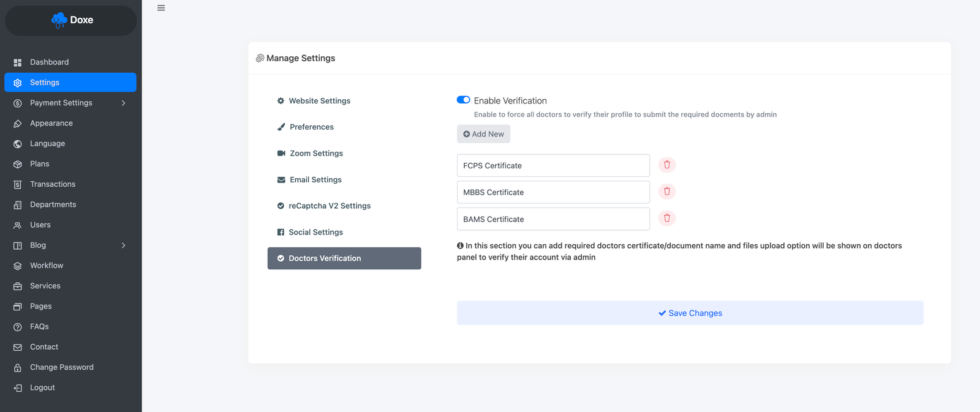Click the Dashboard grid icon
The width and height of the screenshot is (980, 412).
click(x=18, y=62)
